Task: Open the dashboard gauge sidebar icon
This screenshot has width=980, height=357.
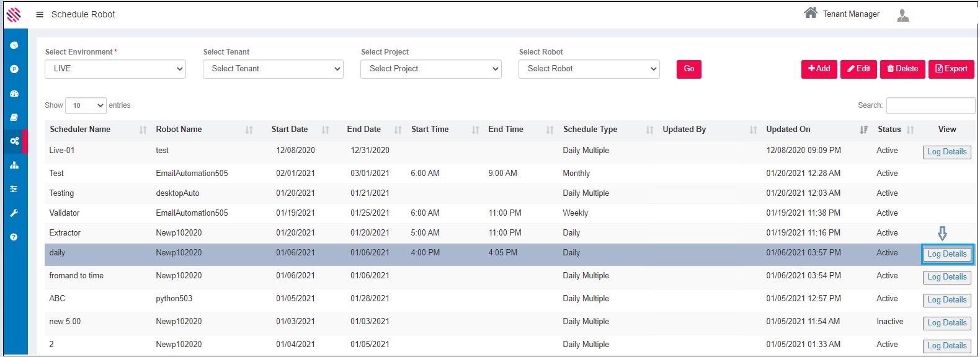Action: [14, 94]
